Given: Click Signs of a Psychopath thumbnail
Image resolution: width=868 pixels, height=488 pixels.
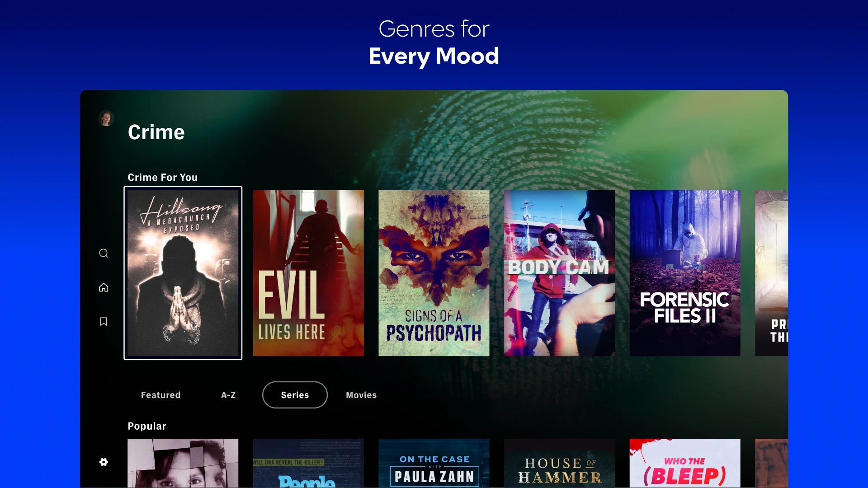Looking at the screenshot, I should point(434,272).
